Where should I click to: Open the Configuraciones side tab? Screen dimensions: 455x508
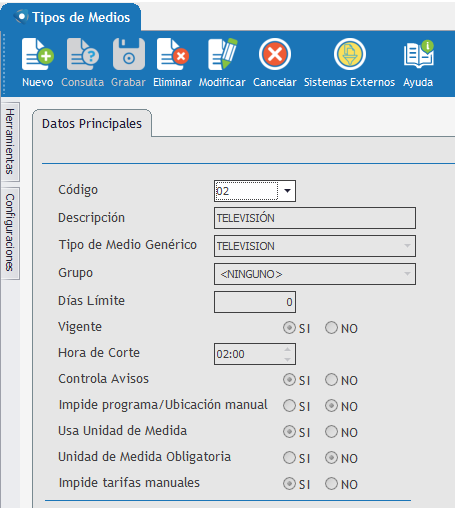click(x=10, y=233)
